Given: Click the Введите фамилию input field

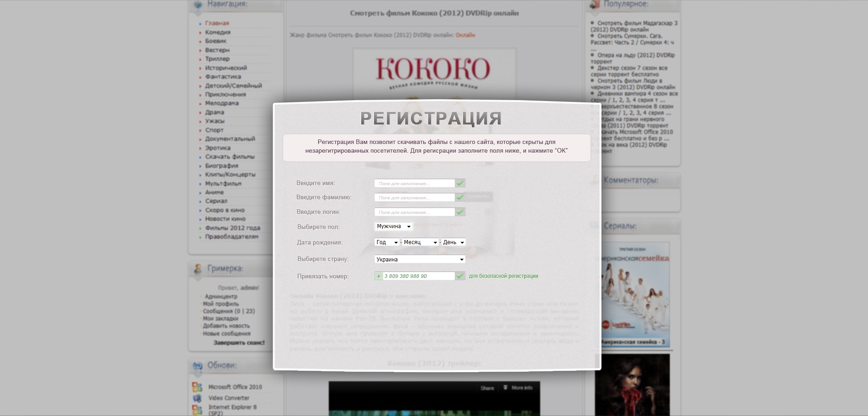Looking at the screenshot, I should pos(415,197).
